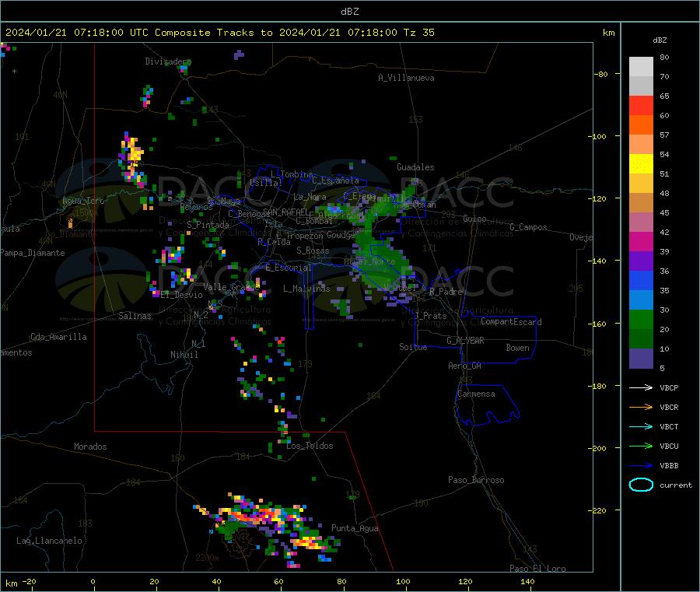Screen dimensions: 700x592
Task: Select the slate 5-10 dBZ swatch
Action: (641, 359)
